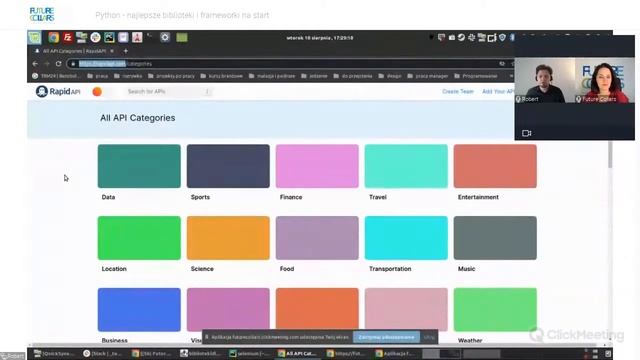Open the do przejrzenia bookmark folder
Image resolution: width=640 pixels, height=360 pixels.
click(353, 76)
